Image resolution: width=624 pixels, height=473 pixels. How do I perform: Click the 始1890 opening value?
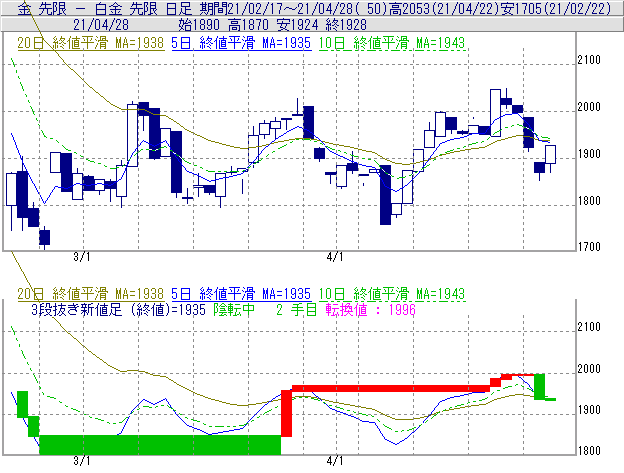click(x=199, y=25)
